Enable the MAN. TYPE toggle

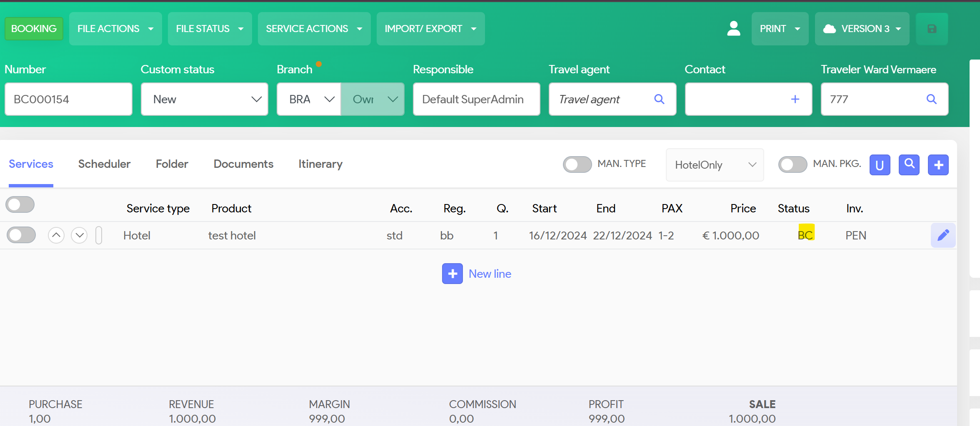point(577,164)
